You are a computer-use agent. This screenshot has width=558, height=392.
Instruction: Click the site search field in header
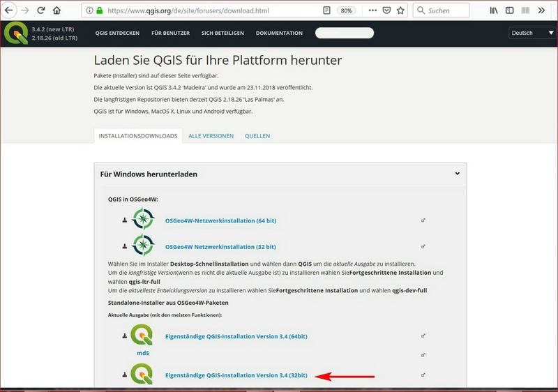coord(345,33)
